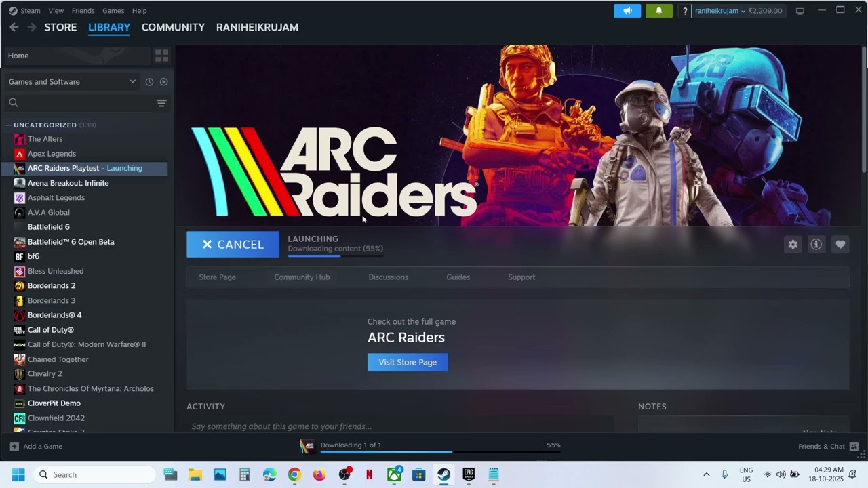Open the Friends menu
868x488 pixels.
point(83,11)
